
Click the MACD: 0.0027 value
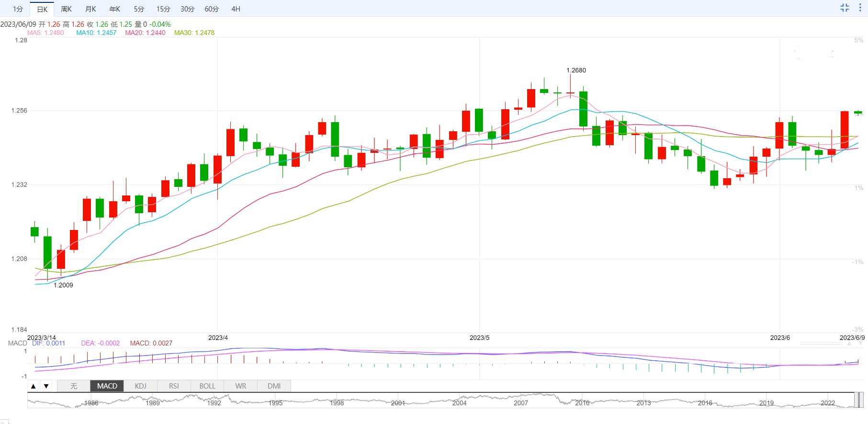tap(151, 343)
